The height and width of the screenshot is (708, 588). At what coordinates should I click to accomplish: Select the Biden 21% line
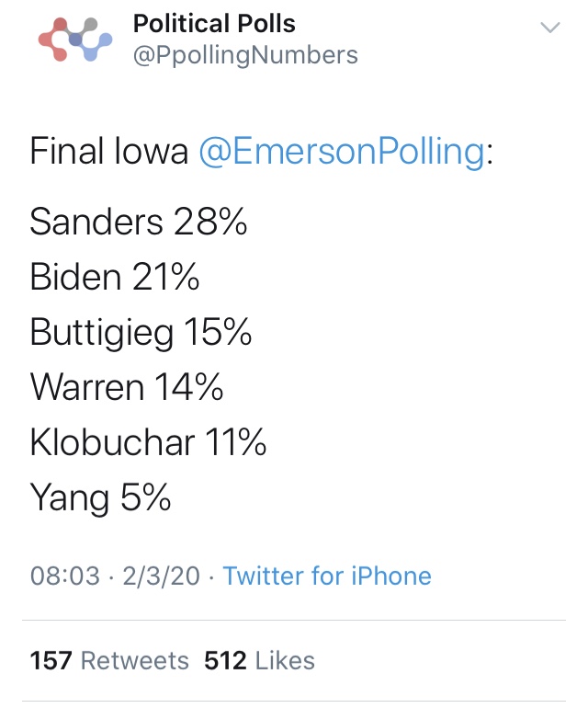point(114,277)
